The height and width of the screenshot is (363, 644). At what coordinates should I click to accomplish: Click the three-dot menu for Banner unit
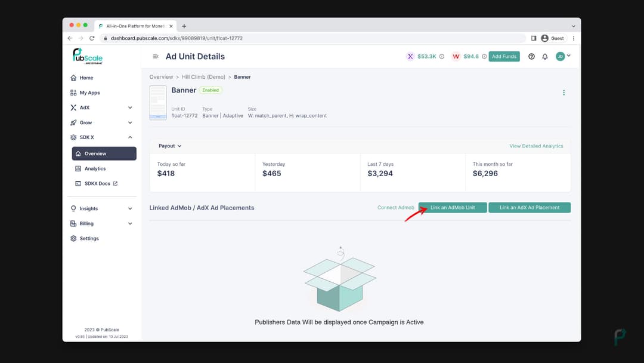pos(563,93)
